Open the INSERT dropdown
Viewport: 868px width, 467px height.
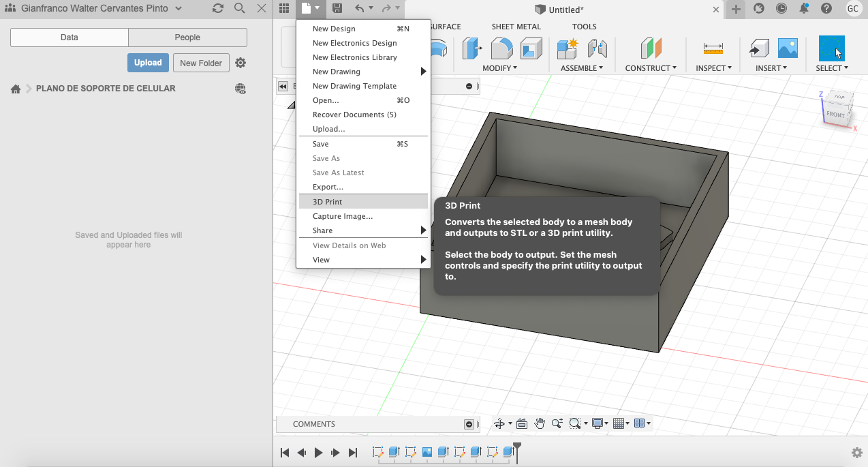pos(771,68)
